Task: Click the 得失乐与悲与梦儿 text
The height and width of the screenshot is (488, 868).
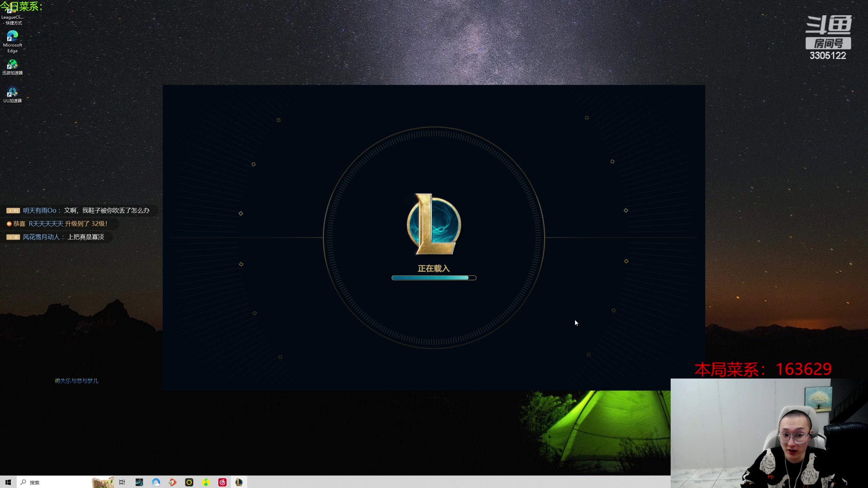Action: click(77, 381)
